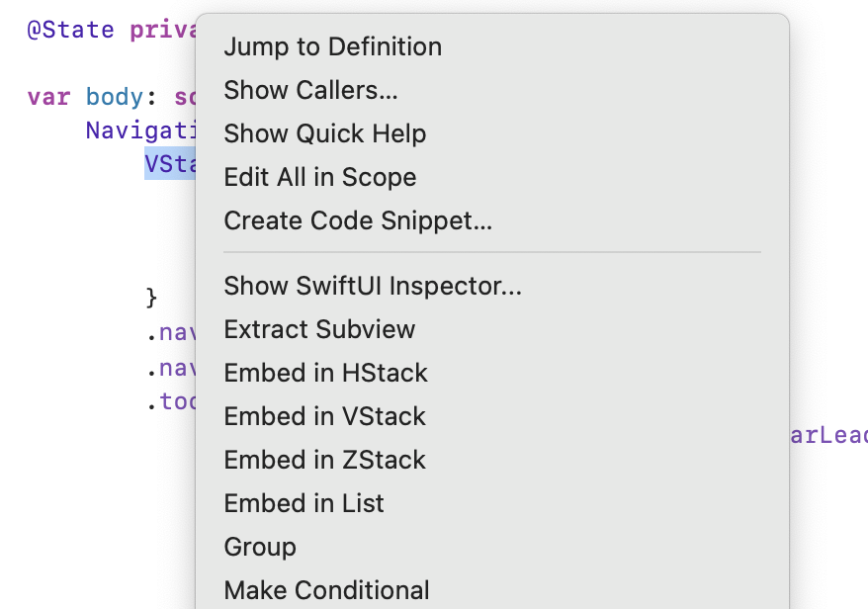Choose Jump to Definition menu entry
The width and height of the screenshot is (868, 609).
pos(492,46)
